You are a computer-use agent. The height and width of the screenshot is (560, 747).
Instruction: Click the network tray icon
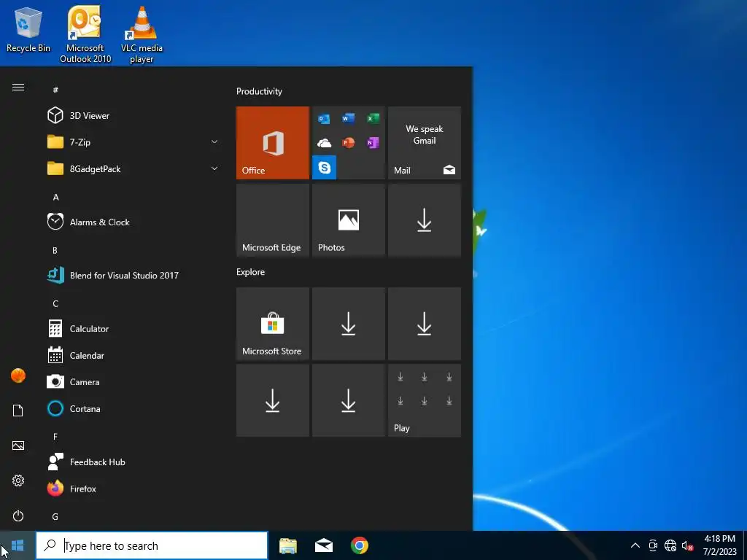click(670, 545)
